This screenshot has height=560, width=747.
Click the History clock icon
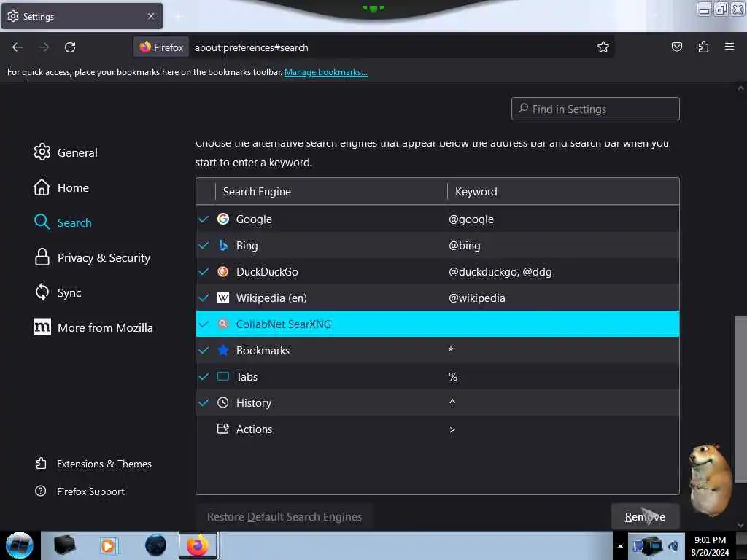coord(223,402)
